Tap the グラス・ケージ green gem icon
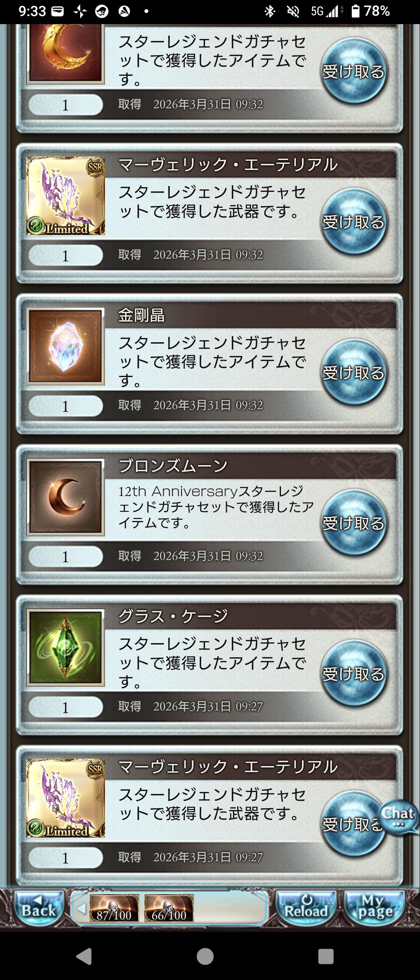This screenshot has width=420, height=980. pos(66,647)
